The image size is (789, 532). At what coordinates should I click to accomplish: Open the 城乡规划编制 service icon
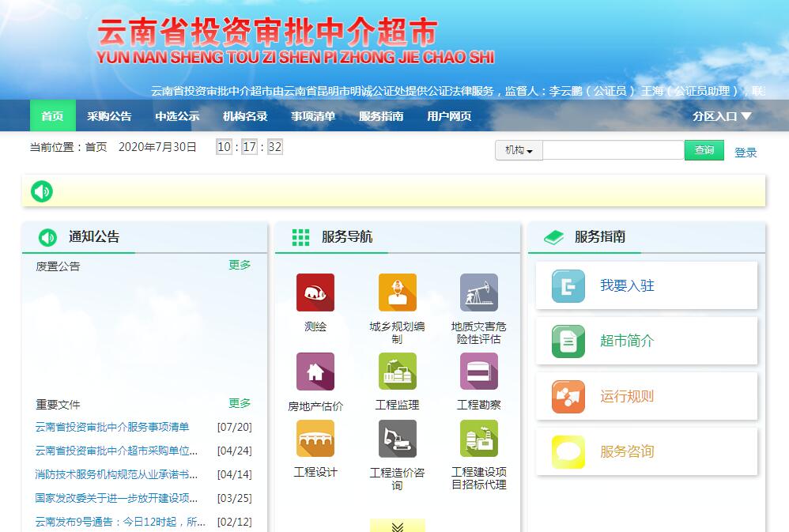[398, 292]
